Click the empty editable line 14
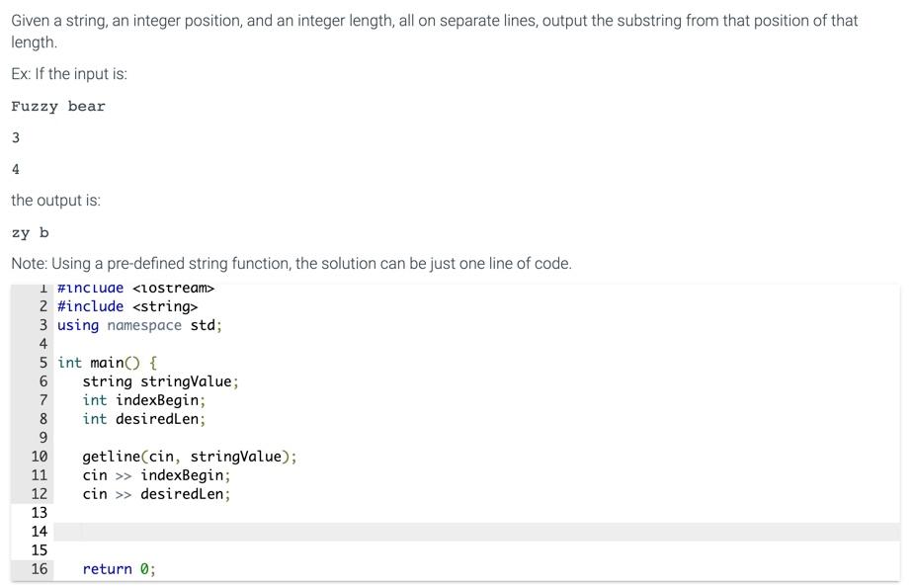This screenshot has height=588, width=914. tap(477, 532)
